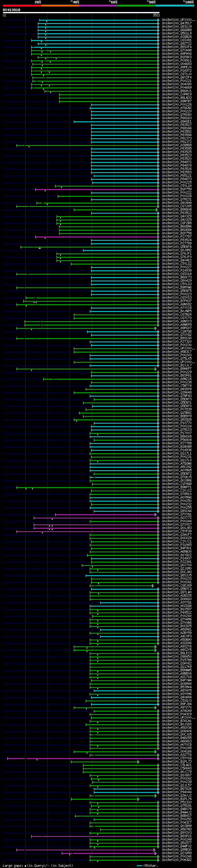Image resolution: width=197 pixels, height=868 pixels.
Task: Choose the UniRef100_P16972 entry
Action: (x=176, y=71)
